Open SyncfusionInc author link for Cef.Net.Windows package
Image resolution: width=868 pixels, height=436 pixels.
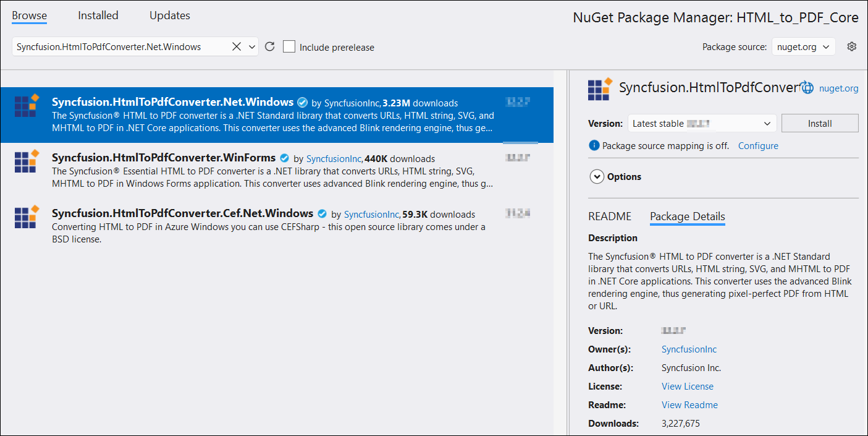(372, 215)
